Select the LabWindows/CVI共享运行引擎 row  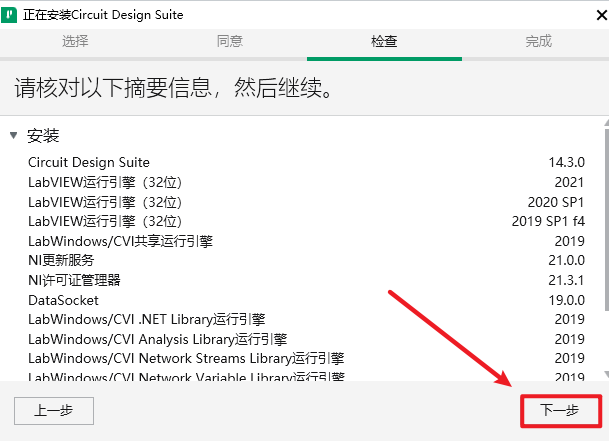pos(306,241)
